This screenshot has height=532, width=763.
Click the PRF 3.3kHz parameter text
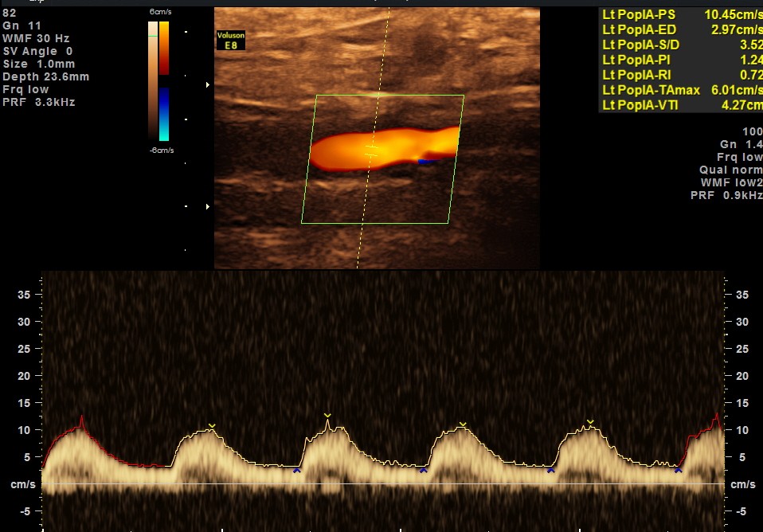(x=39, y=103)
